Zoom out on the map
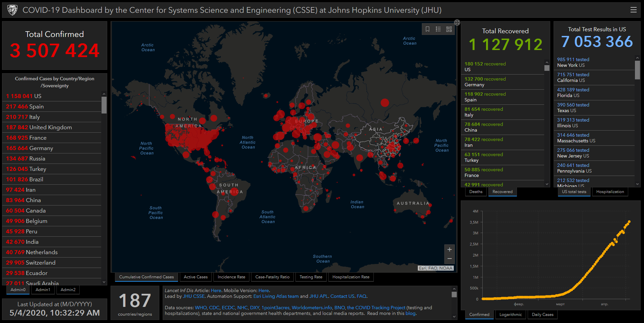 449,259
